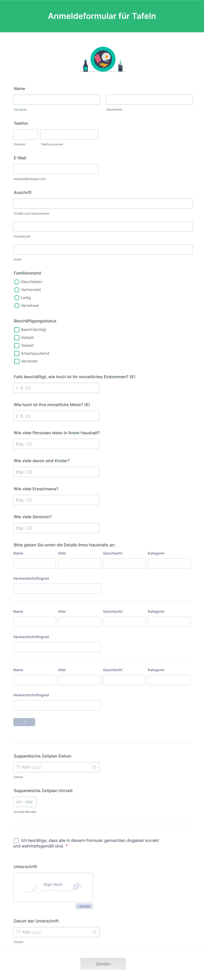Click the Uhrzeit HH:MM time field

click(25, 802)
